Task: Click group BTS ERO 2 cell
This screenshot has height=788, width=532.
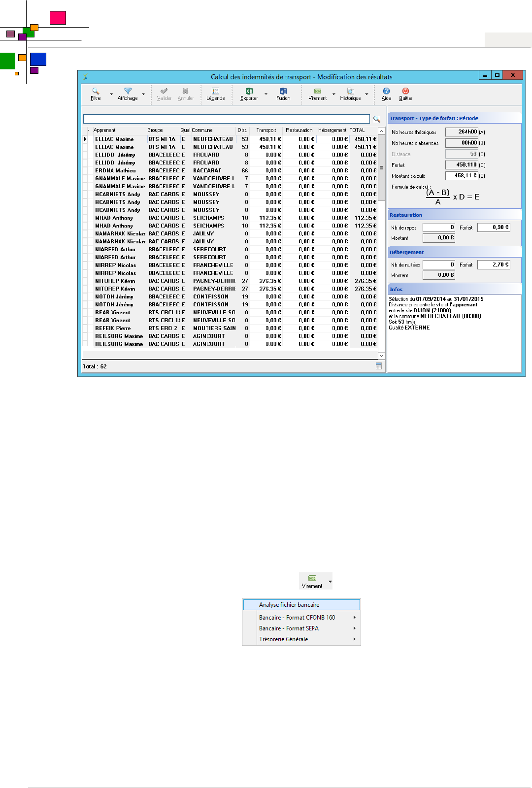Action: tap(163, 328)
